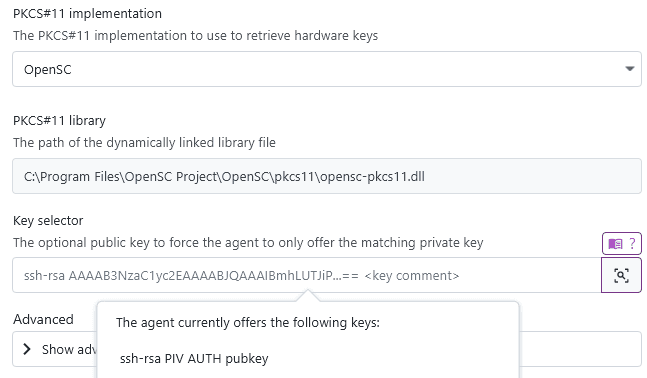Viewport: 647px width, 378px height.
Task: Open the Key selector documentation book icon
Action: pos(615,243)
